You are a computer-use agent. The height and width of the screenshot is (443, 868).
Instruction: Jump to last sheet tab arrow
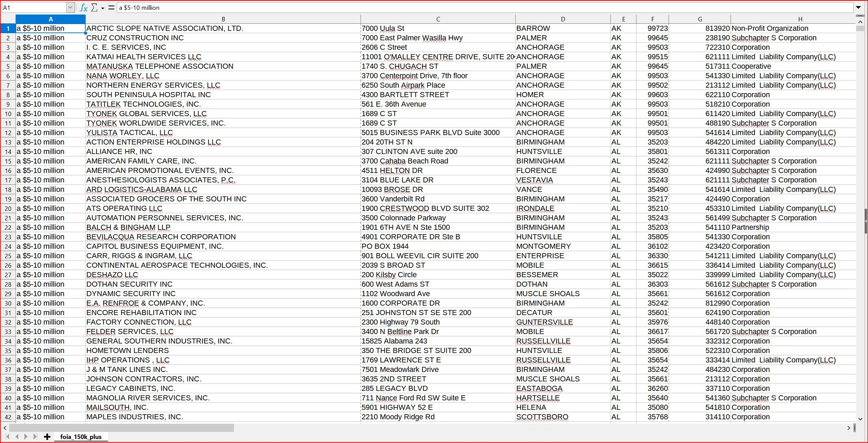point(35,437)
